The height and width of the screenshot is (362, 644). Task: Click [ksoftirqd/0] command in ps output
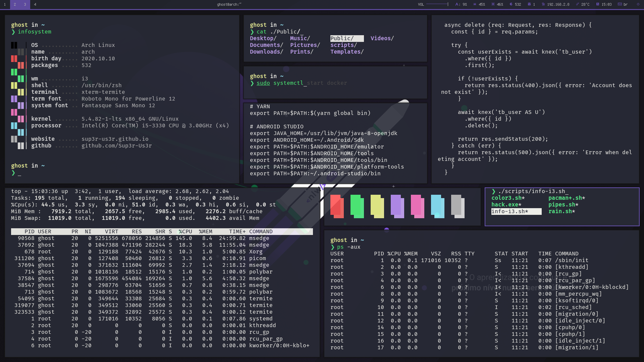pyautogui.click(x=577, y=301)
